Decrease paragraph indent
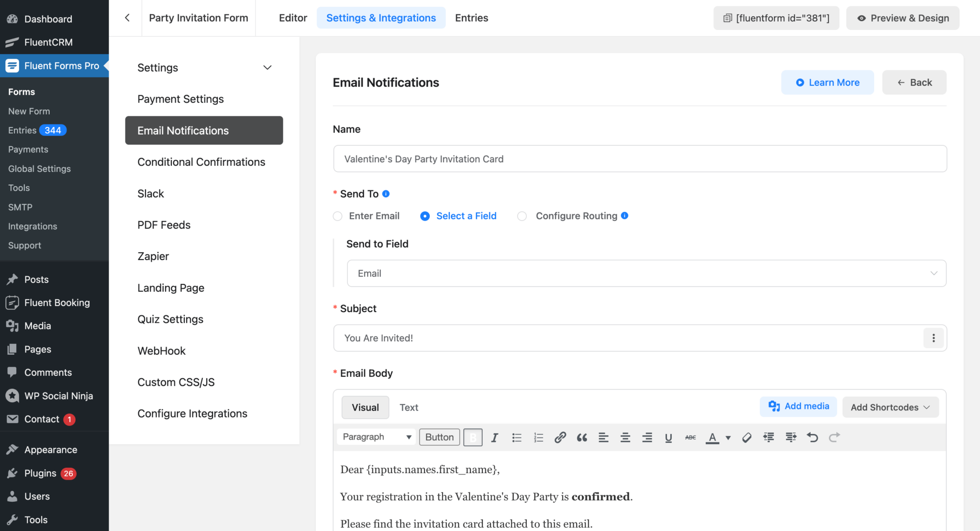Screen dimensions: 980x531 pos(768,437)
